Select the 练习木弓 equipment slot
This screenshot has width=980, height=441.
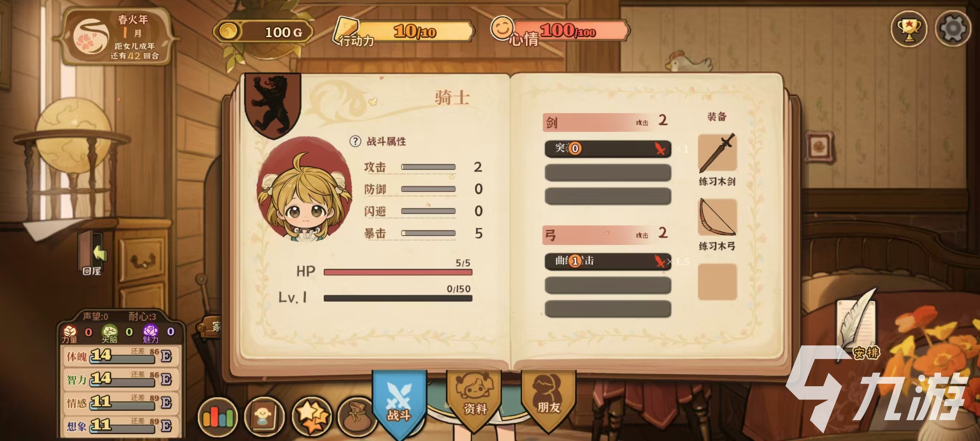pyautogui.click(x=717, y=217)
